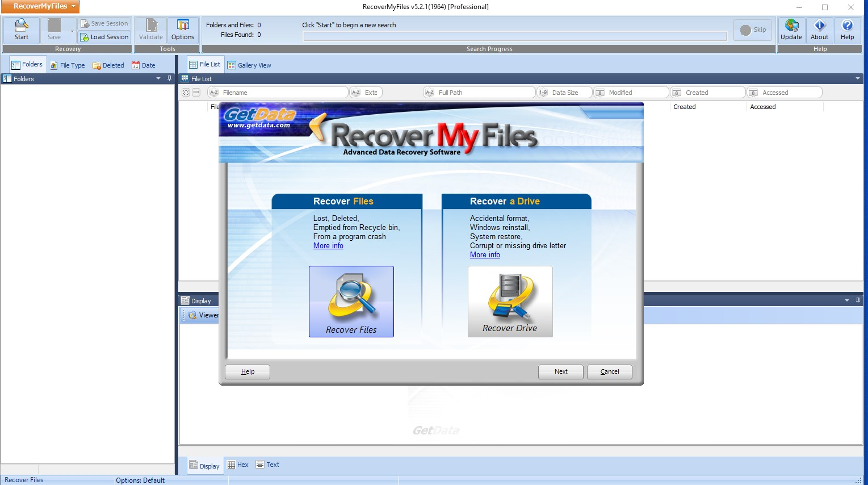Viewport: 868px width, 485px height.
Task: Click the 'Folders and Files: 0' counter
Action: click(233, 25)
